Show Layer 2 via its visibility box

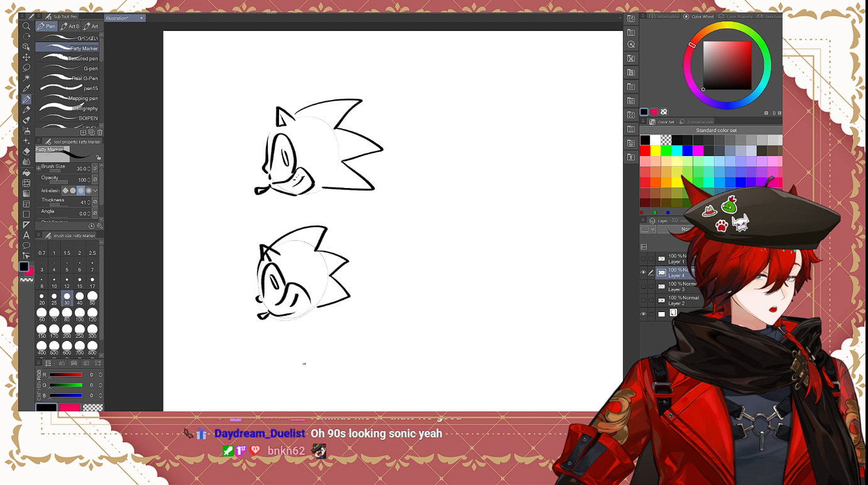(x=643, y=301)
